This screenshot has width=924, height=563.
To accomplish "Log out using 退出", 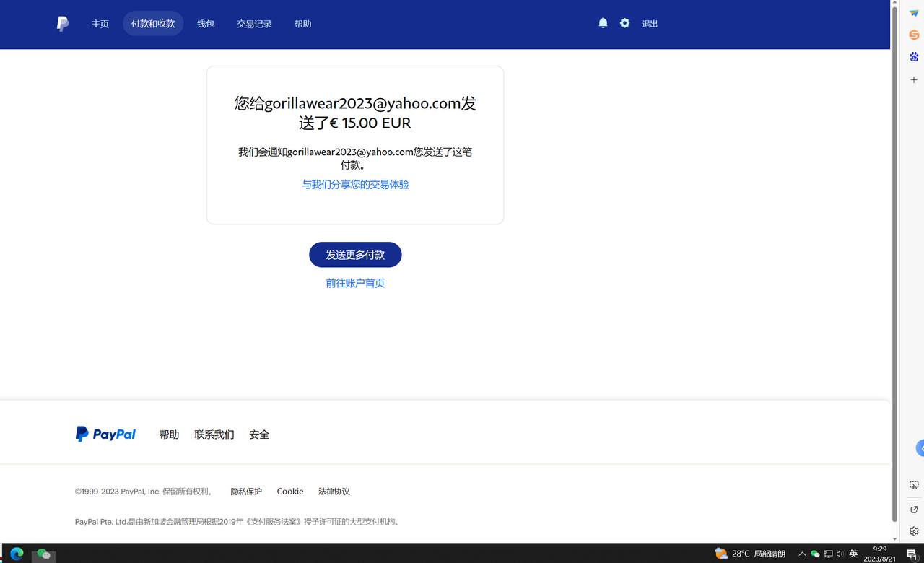I will coord(650,24).
